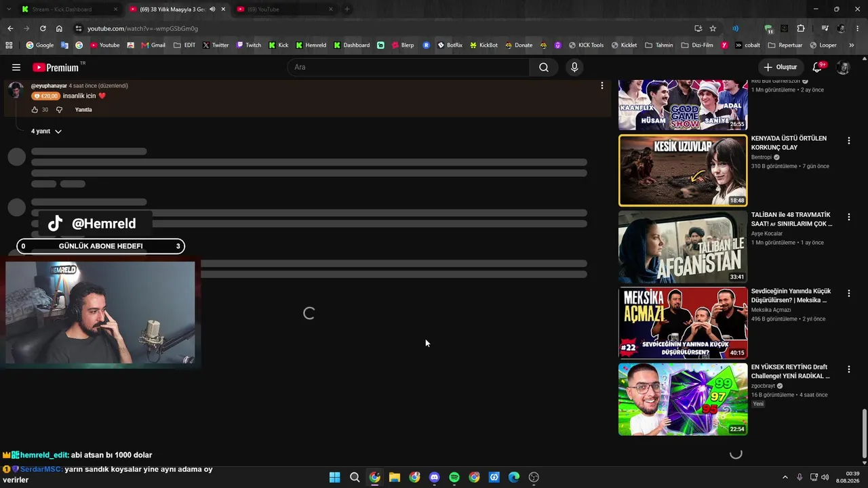Open Windows Start menu
Image resolution: width=868 pixels, height=488 pixels.
pyautogui.click(x=334, y=477)
